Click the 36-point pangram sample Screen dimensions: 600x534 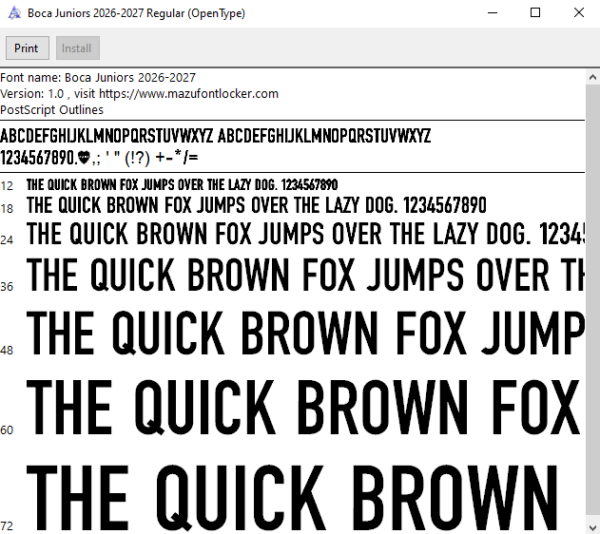(305, 275)
